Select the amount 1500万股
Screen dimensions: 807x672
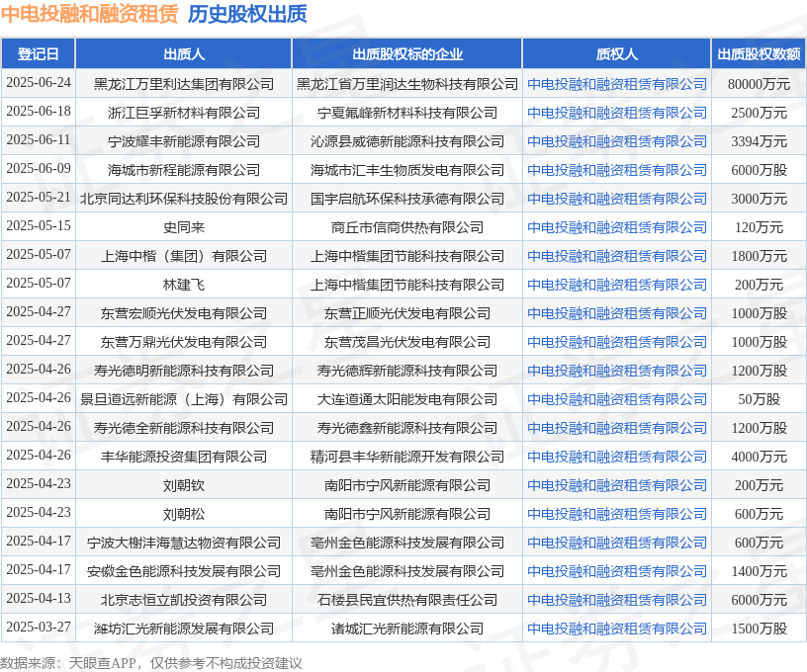760,629
